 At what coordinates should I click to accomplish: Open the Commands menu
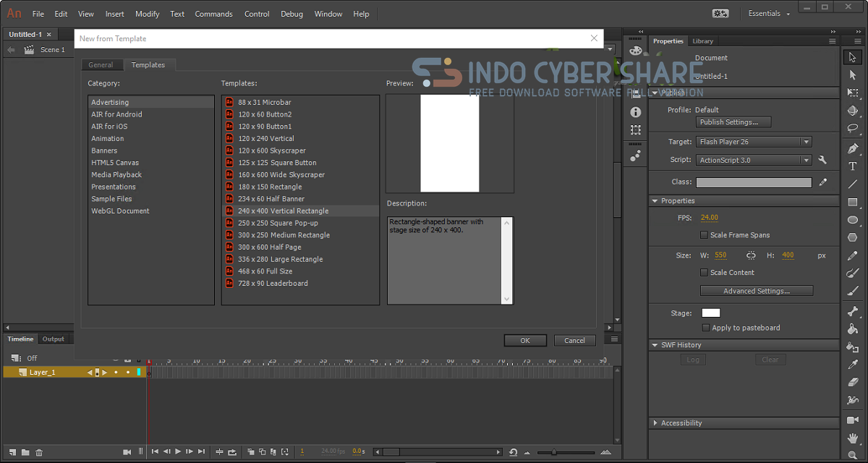point(214,14)
